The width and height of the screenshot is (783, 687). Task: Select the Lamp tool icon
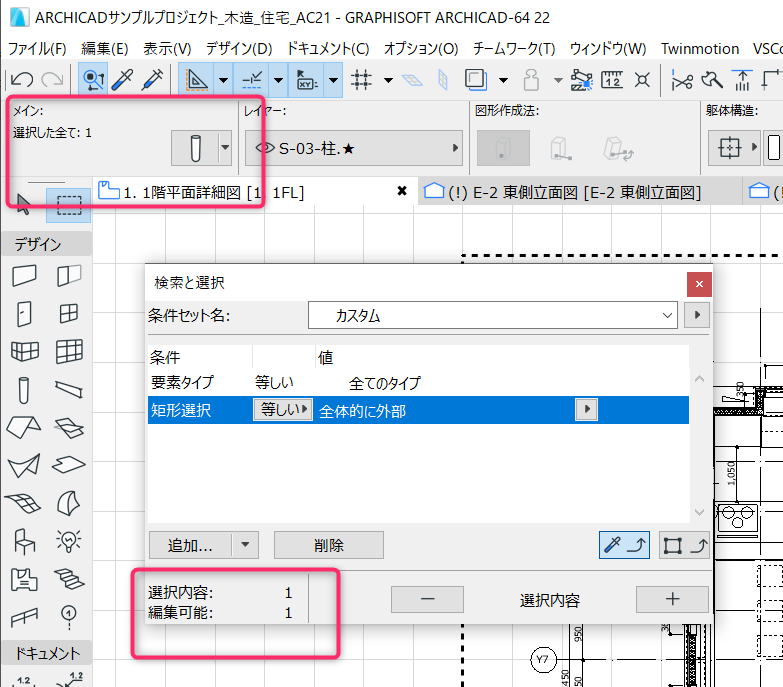tap(68, 541)
